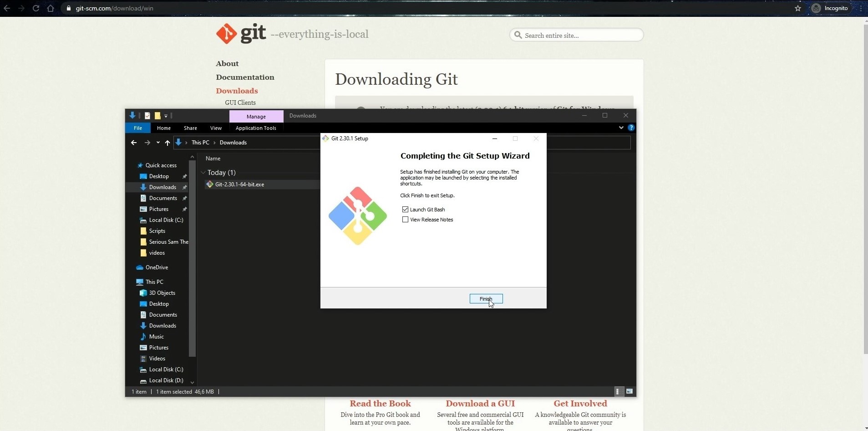Select the Git-2.30.1-64-bit.exe file

click(x=239, y=185)
